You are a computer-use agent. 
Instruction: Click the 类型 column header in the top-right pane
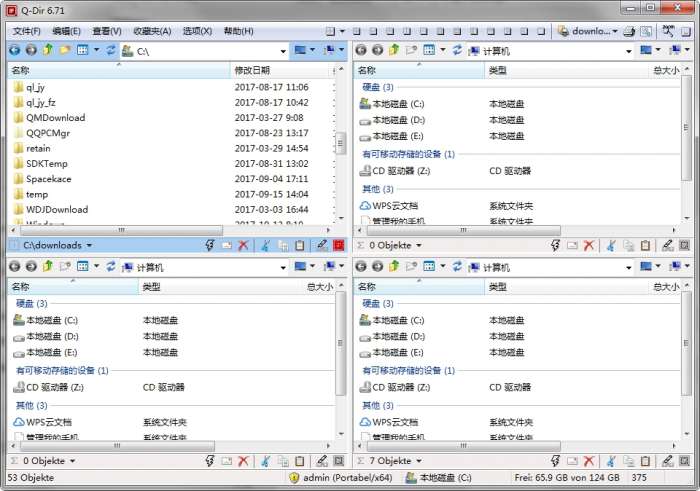[567, 71]
